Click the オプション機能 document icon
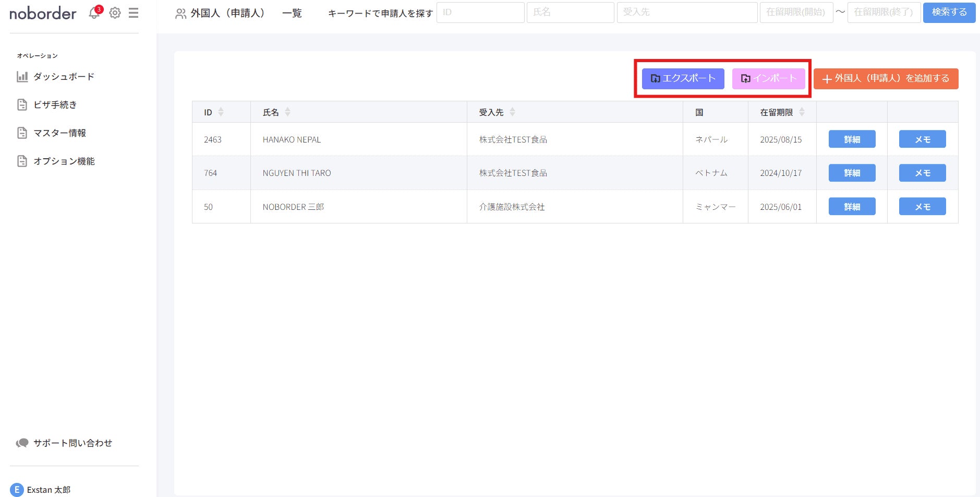The height and width of the screenshot is (497, 980). click(x=22, y=161)
